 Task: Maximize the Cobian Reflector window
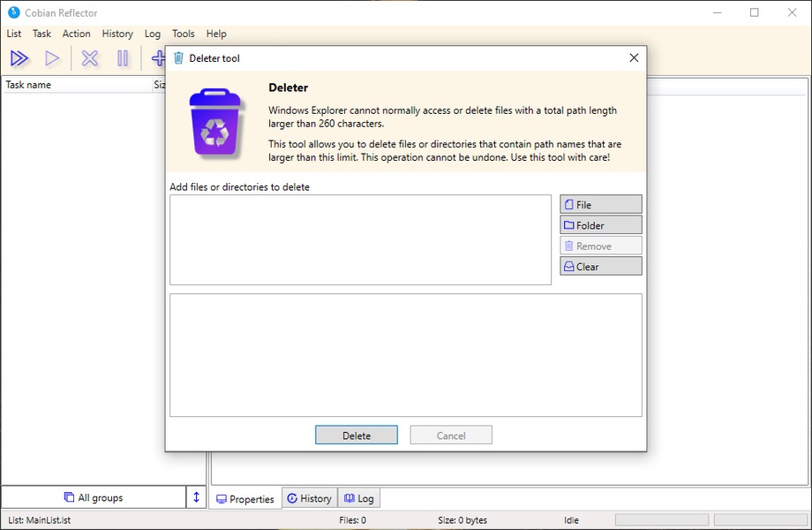point(755,12)
